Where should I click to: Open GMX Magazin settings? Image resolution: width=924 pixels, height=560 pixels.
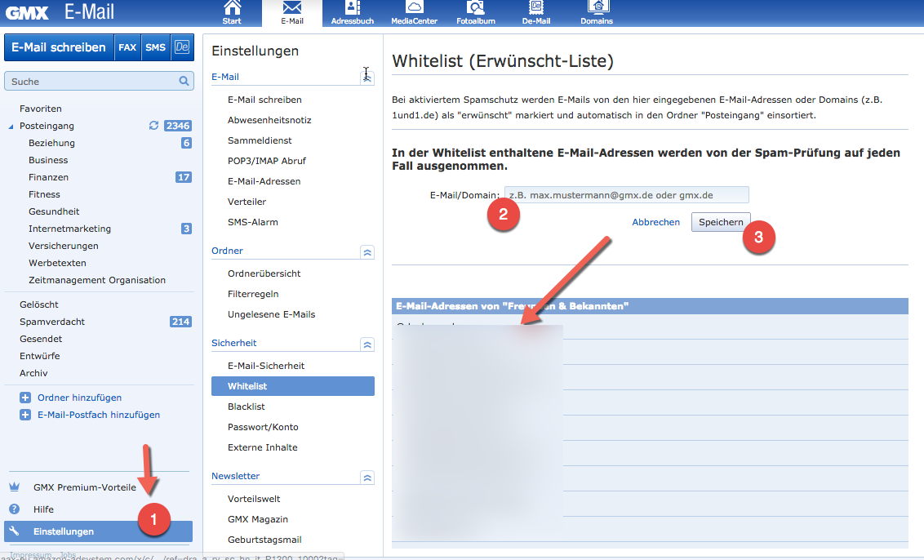pos(257,518)
